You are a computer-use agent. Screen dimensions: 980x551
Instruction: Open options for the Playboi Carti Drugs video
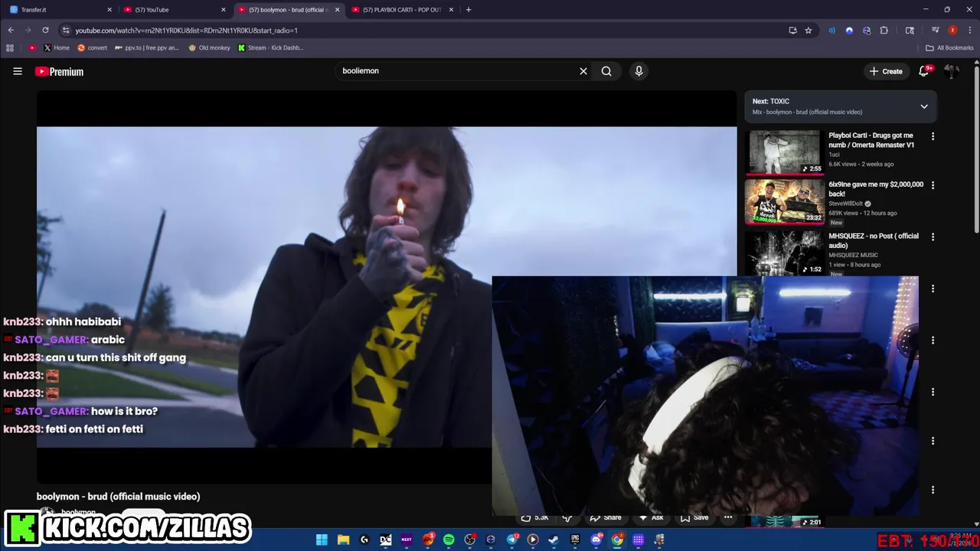click(x=933, y=136)
